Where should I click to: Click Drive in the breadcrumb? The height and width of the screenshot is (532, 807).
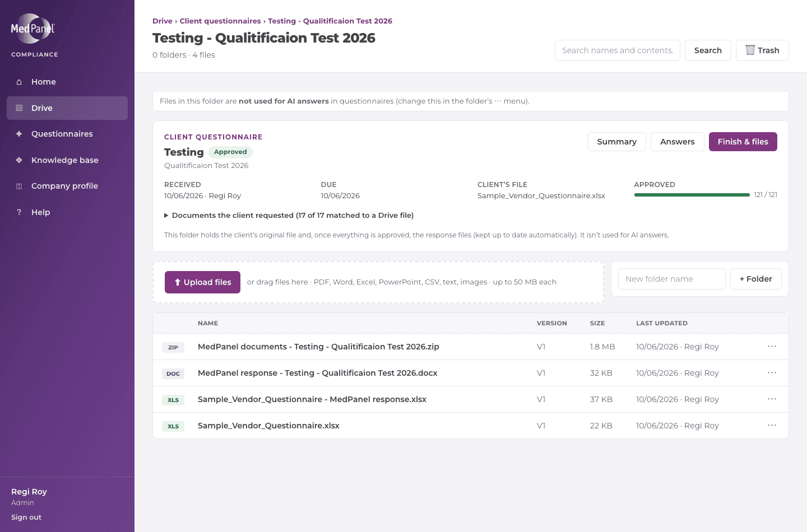pos(163,21)
